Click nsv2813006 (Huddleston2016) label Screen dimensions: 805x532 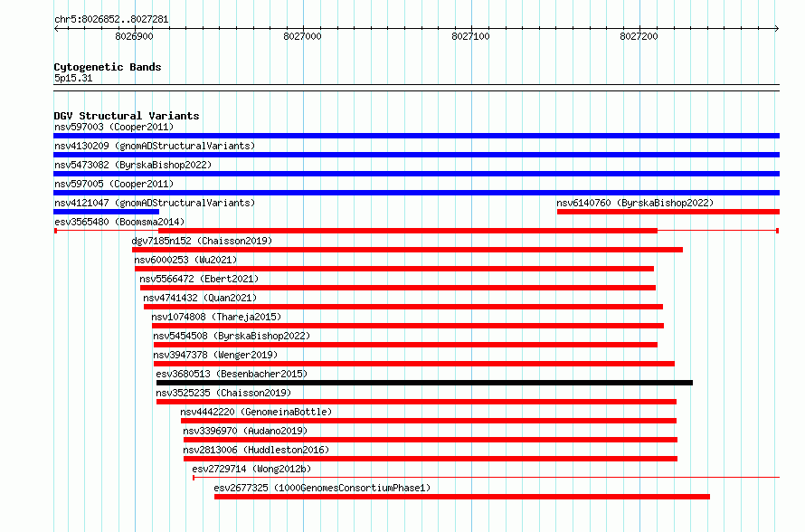pyautogui.click(x=256, y=450)
